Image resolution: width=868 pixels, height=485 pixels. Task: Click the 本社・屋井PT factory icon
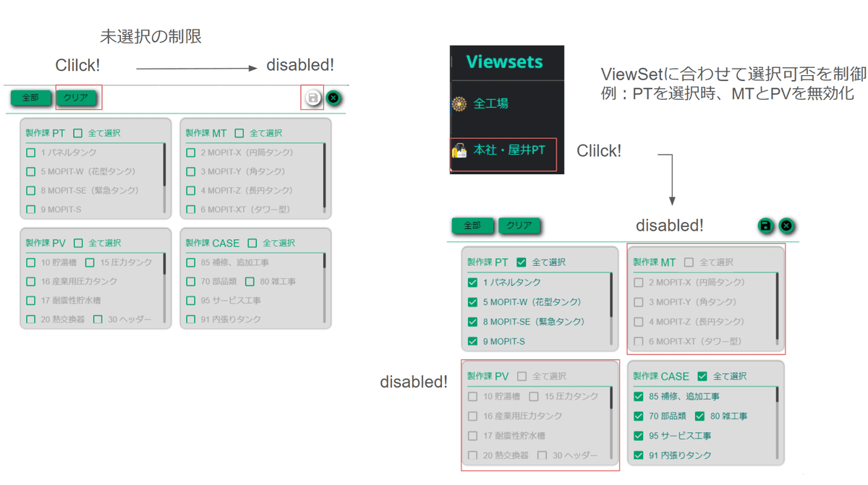click(x=459, y=150)
